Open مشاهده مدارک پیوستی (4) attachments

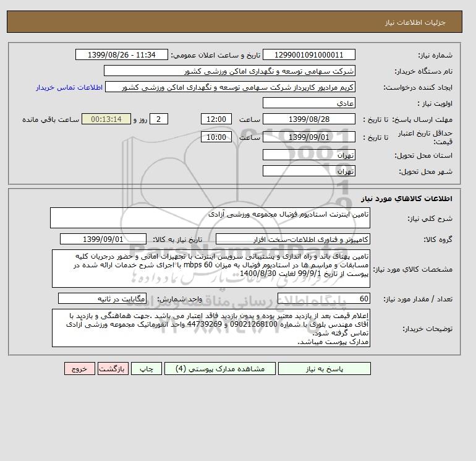[x=220, y=369]
